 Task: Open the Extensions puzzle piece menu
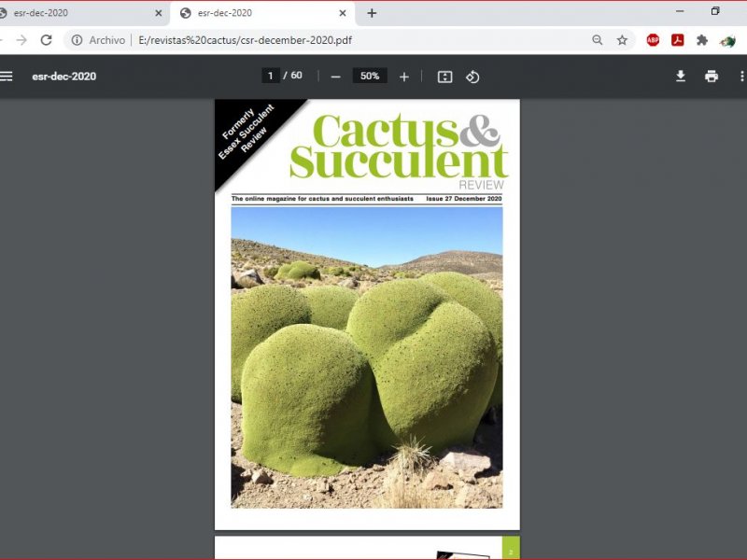point(702,40)
